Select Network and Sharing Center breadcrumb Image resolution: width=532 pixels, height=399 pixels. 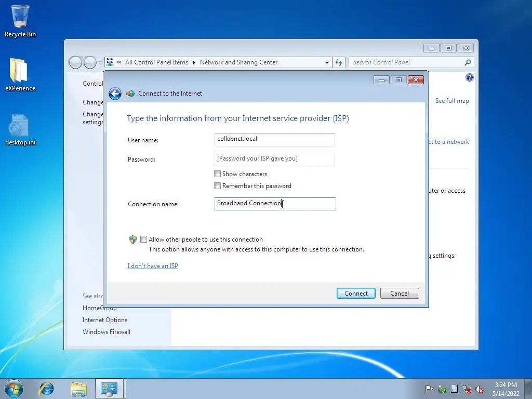click(238, 62)
